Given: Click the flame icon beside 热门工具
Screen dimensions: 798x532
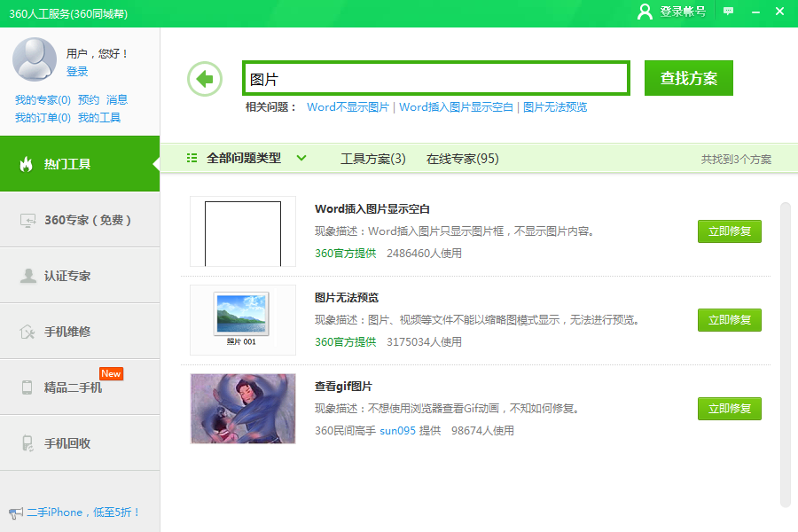Looking at the screenshot, I should coord(26,164).
